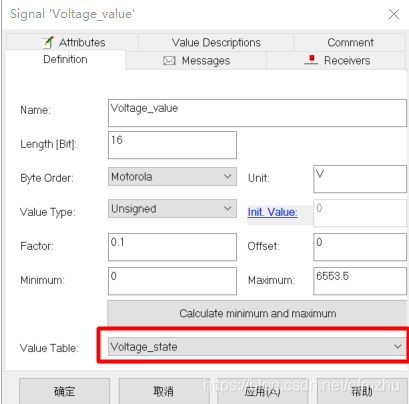409x404 pixels.
Task: Click the Maximum field showing 6553.5
Action: (360, 281)
